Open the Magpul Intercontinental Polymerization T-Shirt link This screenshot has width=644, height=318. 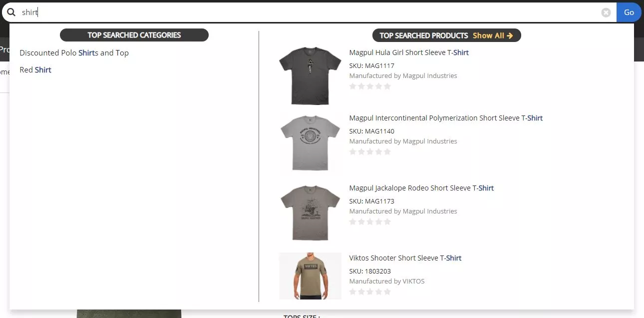point(446,118)
